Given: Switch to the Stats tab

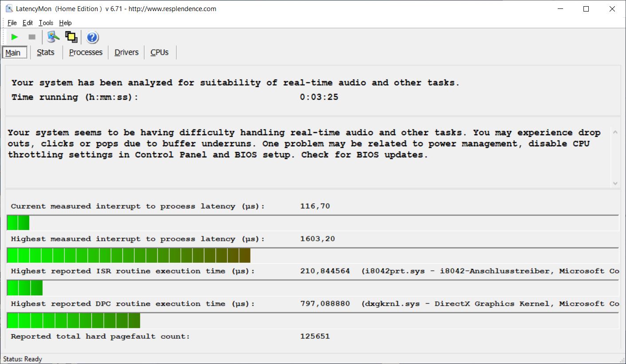Looking at the screenshot, I should point(46,52).
